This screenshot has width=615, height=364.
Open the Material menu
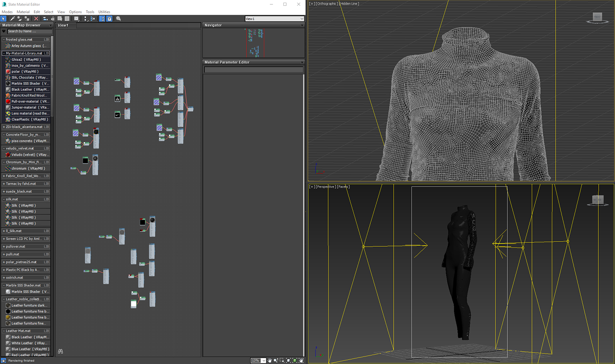tap(23, 12)
